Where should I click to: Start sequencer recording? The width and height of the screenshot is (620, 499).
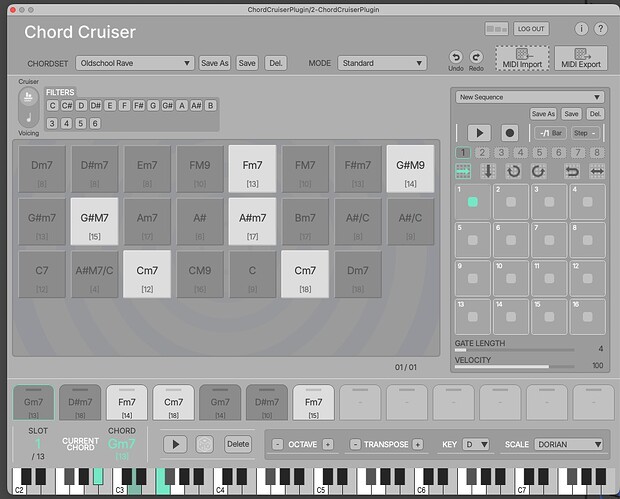(510, 133)
